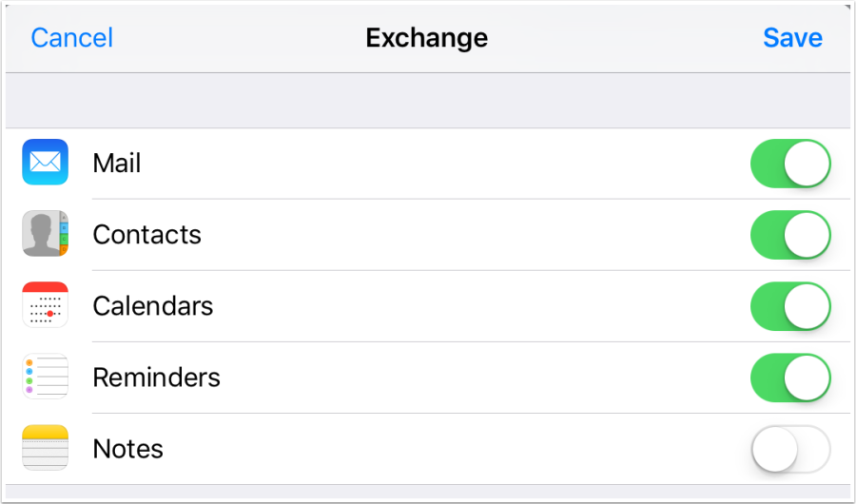Select the Mail row label
Image resolution: width=856 pixels, height=504 pixels.
117,164
